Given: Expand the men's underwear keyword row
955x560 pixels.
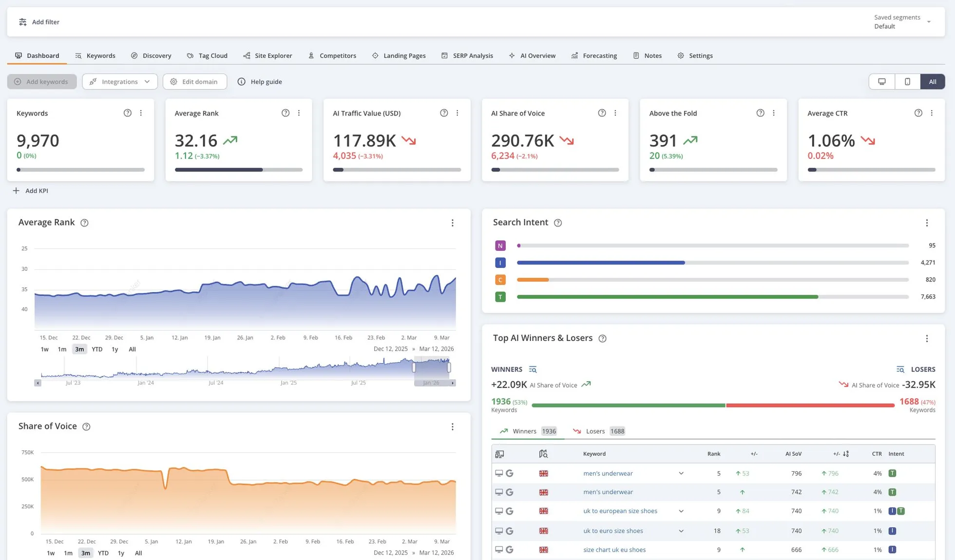Looking at the screenshot, I should click(x=681, y=473).
